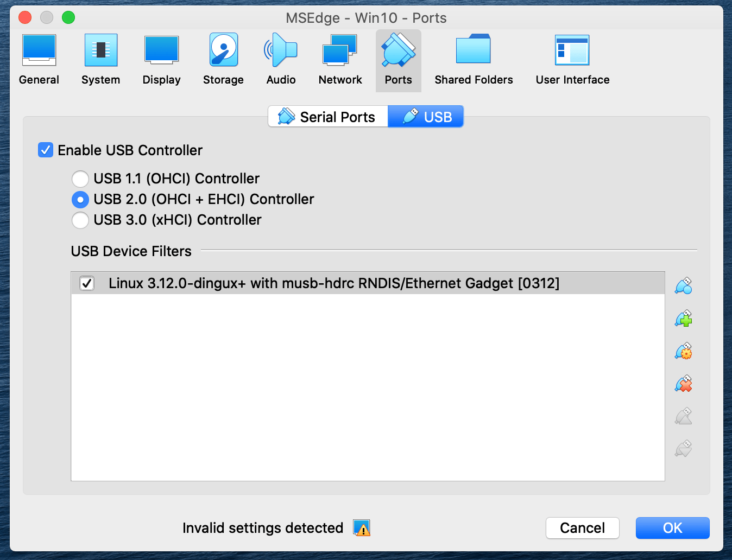
Task: Confirm settings with the OK button
Action: [x=673, y=528]
